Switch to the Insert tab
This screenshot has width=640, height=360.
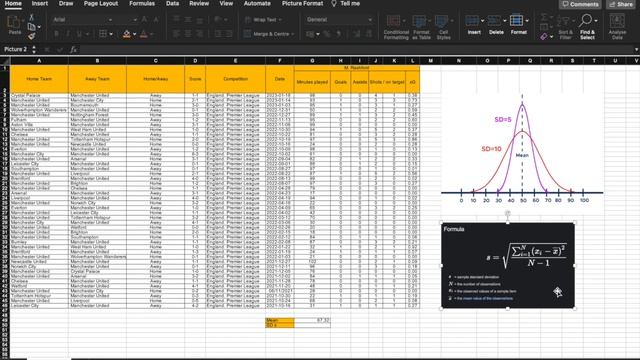click(x=40, y=3)
